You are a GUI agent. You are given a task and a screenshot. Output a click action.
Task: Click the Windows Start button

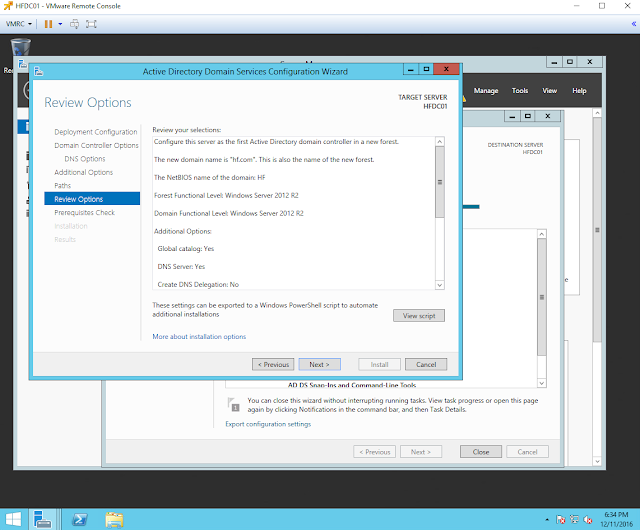[x=13, y=519]
